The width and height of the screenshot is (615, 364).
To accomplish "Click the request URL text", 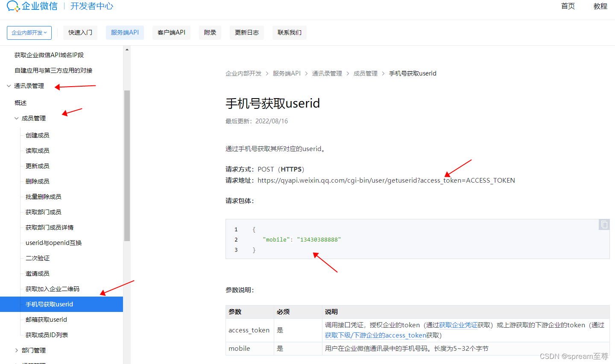I will pyautogui.click(x=386, y=181).
